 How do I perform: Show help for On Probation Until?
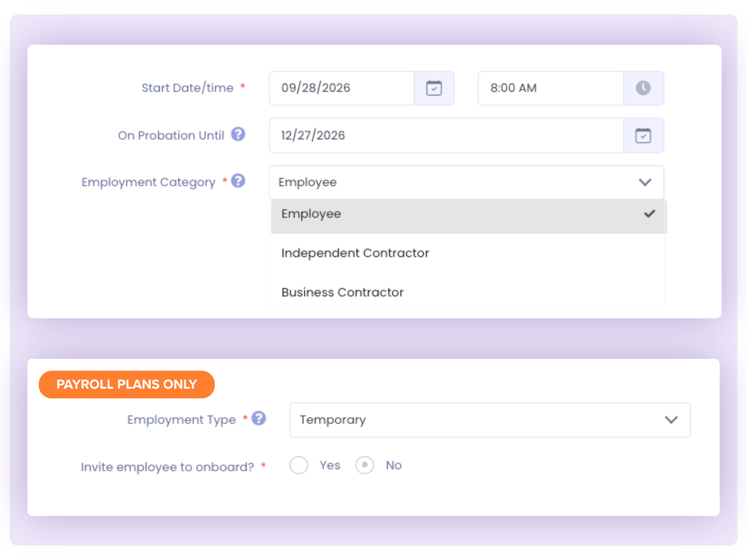click(x=238, y=134)
